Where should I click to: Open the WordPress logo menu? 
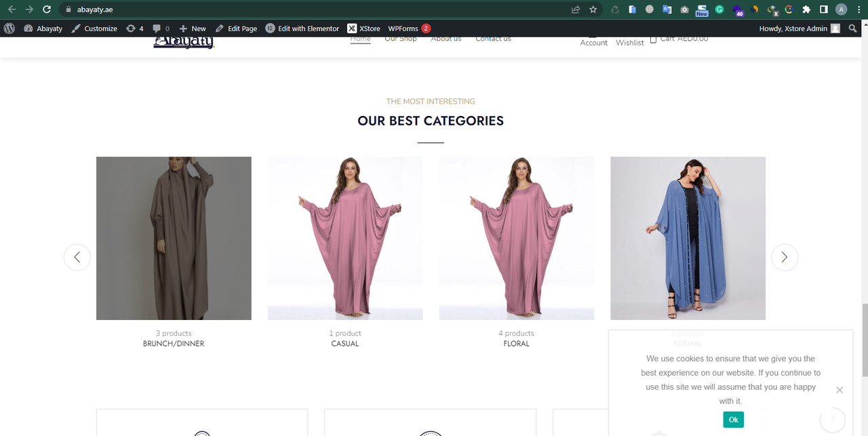tap(9, 28)
